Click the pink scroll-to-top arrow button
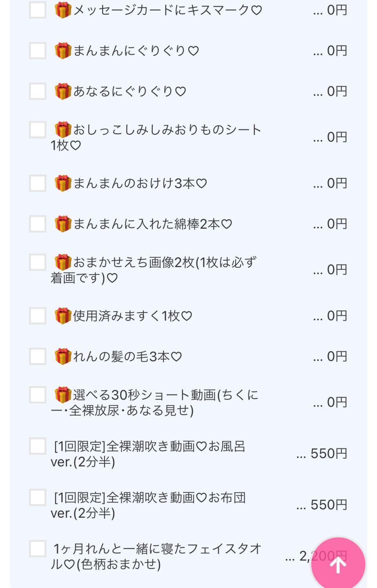The width and height of the screenshot is (377, 588). click(x=338, y=564)
